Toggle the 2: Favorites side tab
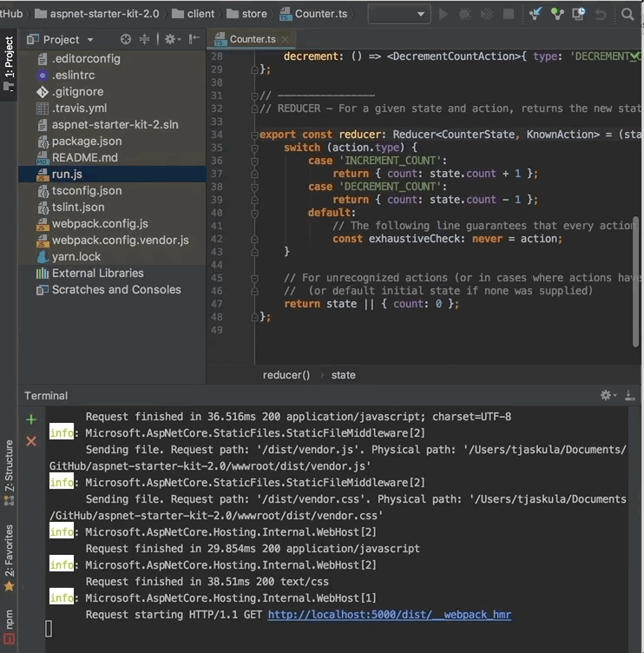The width and height of the screenshot is (644, 653). pos(9,557)
